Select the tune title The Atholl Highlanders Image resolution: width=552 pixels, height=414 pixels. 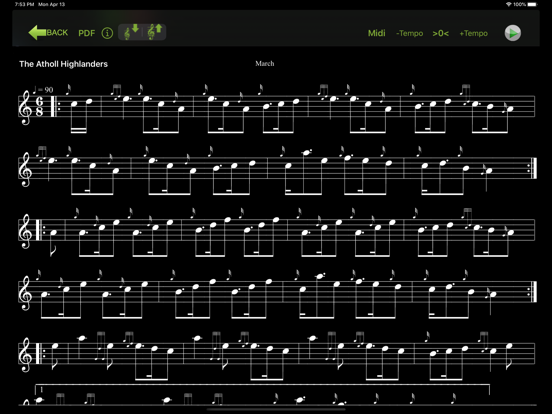tap(63, 64)
